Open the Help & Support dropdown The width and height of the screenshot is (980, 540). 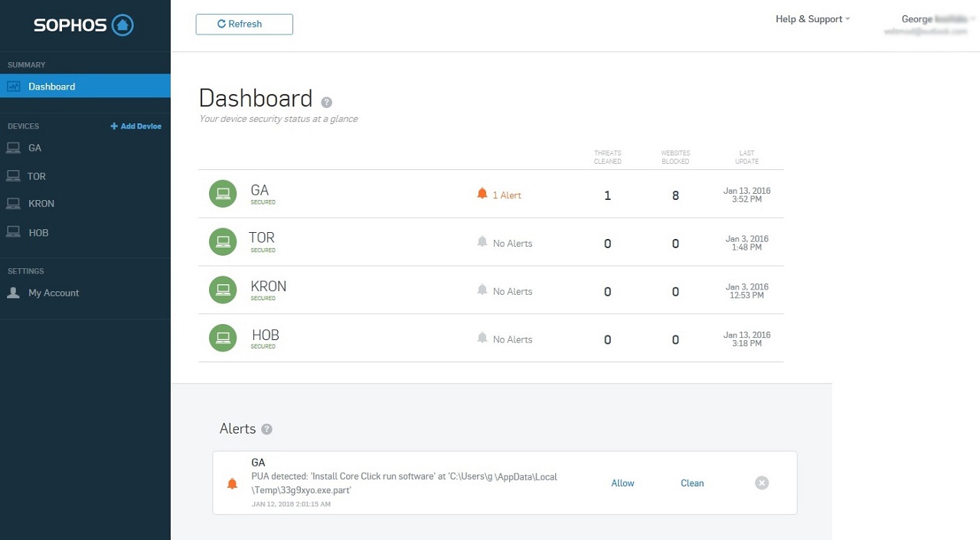tap(812, 19)
